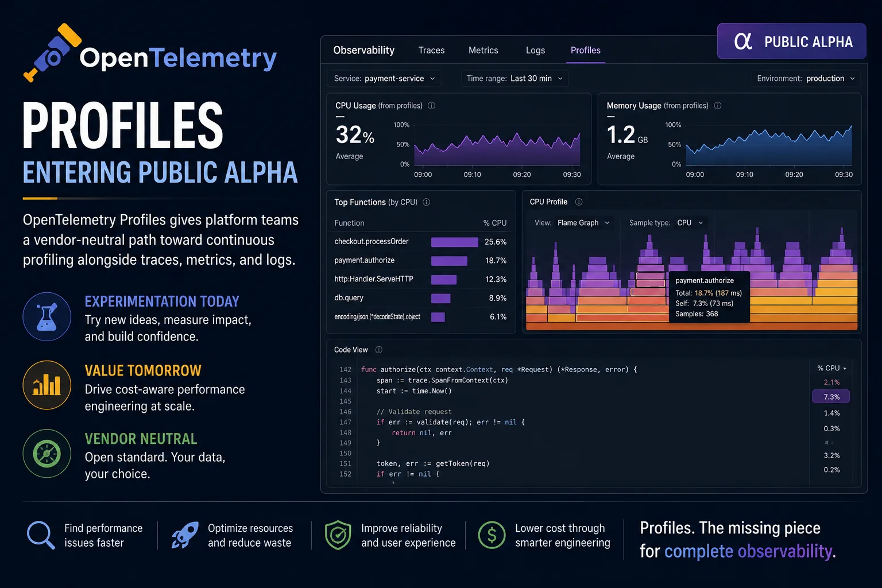Switch to the Metrics tab
Image resolution: width=882 pixels, height=588 pixels.
point(483,51)
